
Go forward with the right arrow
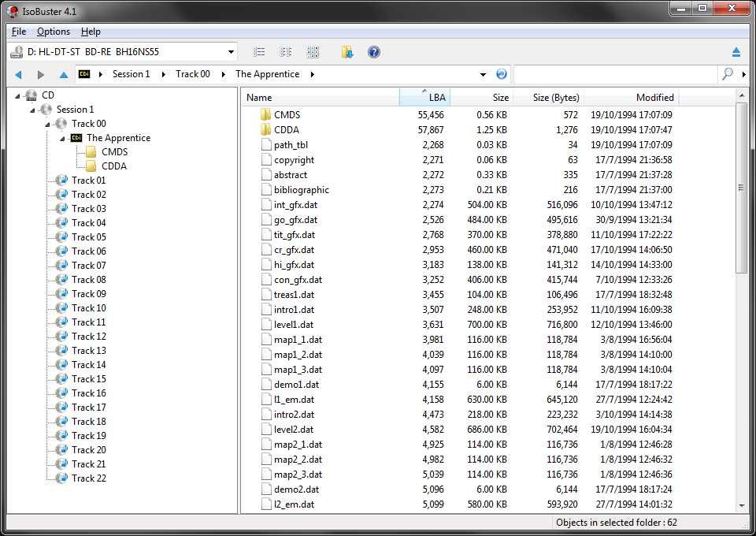pos(41,74)
